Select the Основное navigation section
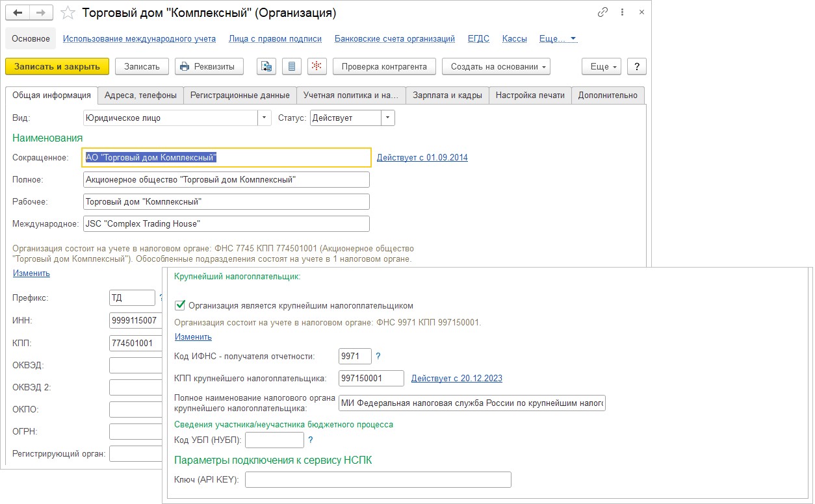Viewport: 815px width, 504px height. (x=31, y=38)
